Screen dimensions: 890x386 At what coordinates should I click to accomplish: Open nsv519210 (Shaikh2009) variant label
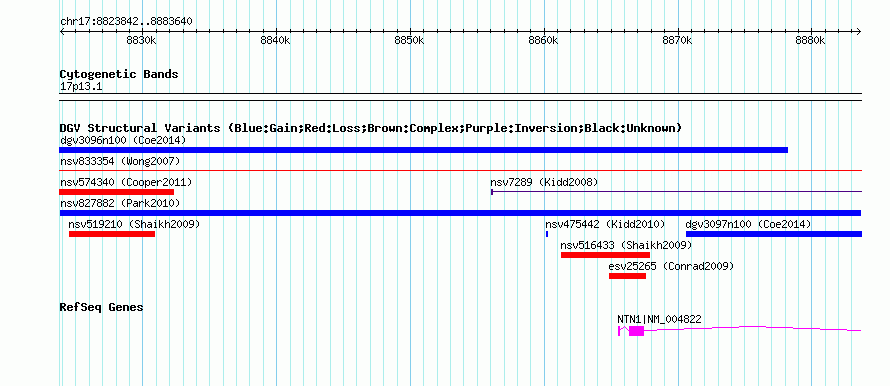tap(134, 224)
